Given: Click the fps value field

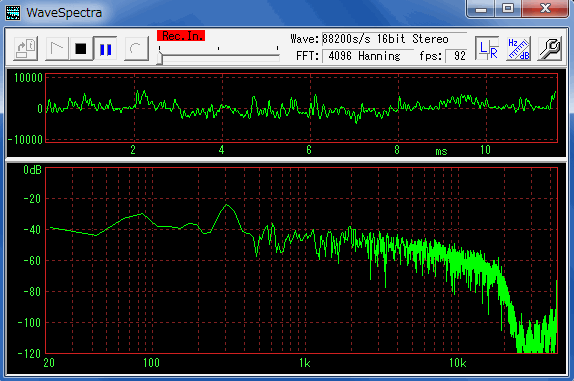Looking at the screenshot, I should [x=456, y=56].
